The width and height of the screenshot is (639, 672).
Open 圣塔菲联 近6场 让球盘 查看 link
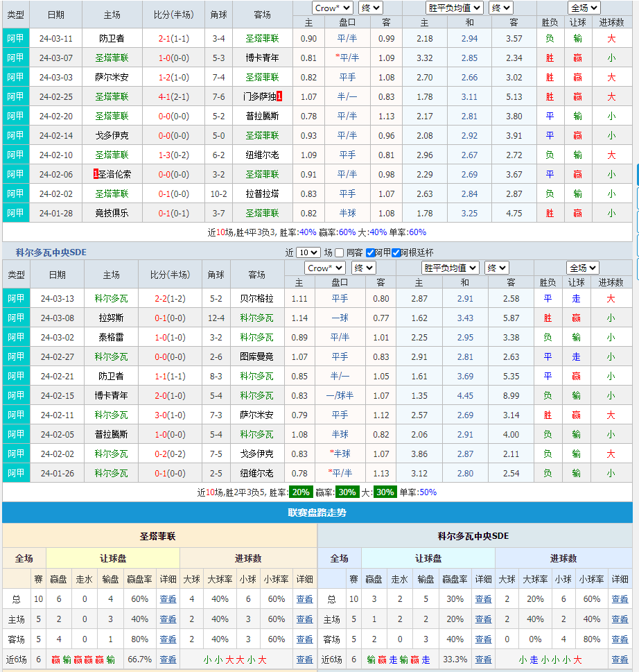[168, 660]
